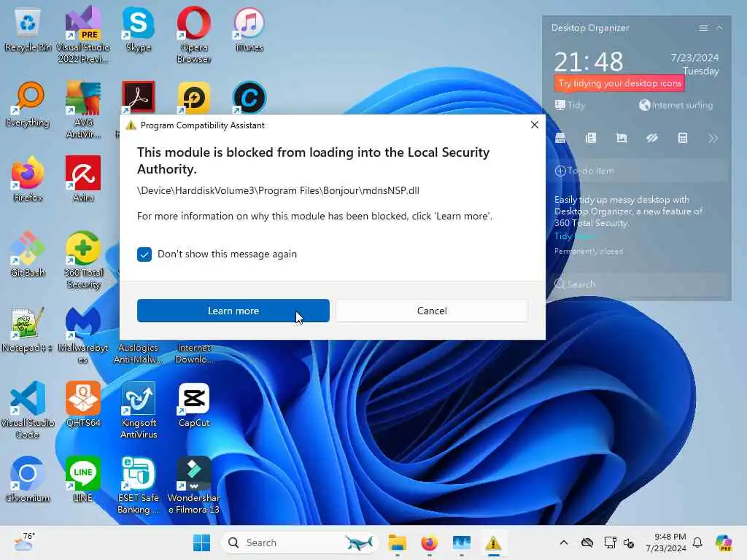Click the warning icon in taskbar
Viewport: 747px width, 560px height.
click(x=493, y=542)
